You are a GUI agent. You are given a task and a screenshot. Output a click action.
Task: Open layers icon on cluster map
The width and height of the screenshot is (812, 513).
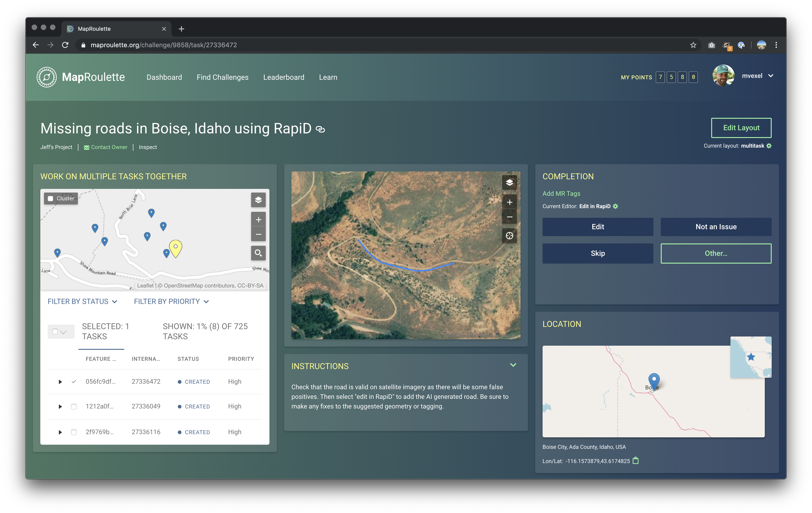tap(258, 200)
